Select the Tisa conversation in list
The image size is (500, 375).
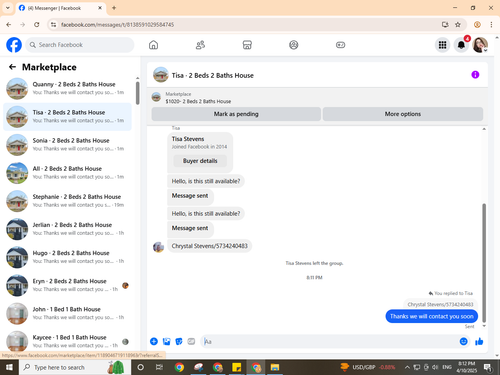[67, 117]
